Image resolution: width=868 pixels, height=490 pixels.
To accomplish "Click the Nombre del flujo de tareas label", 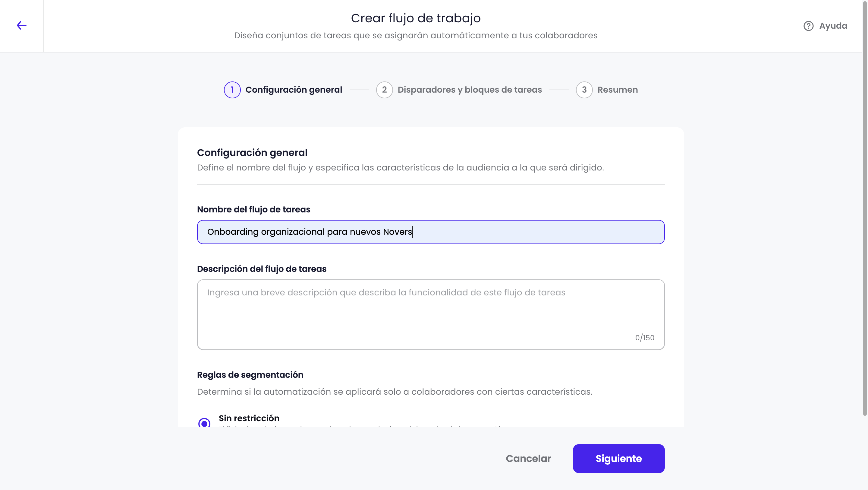I will click(x=254, y=209).
